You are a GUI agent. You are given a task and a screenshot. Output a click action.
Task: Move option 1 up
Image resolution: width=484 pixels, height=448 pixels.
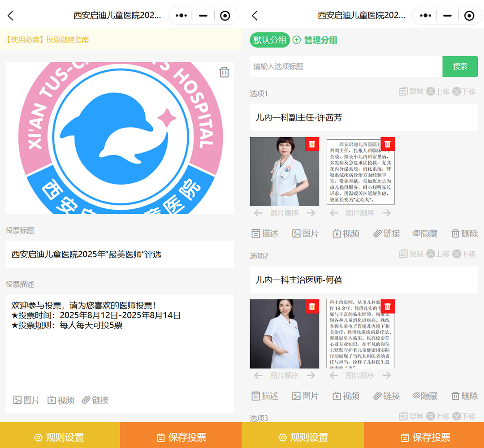tap(438, 91)
